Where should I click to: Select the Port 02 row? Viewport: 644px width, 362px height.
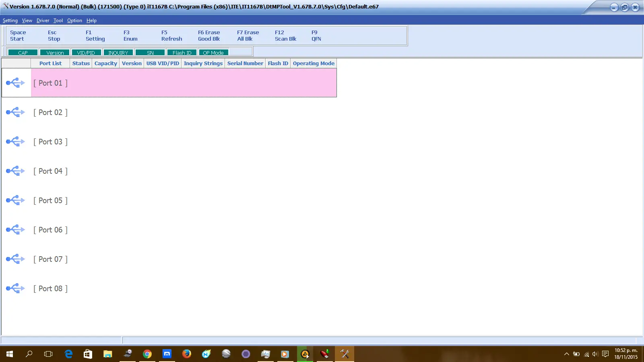(51, 113)
